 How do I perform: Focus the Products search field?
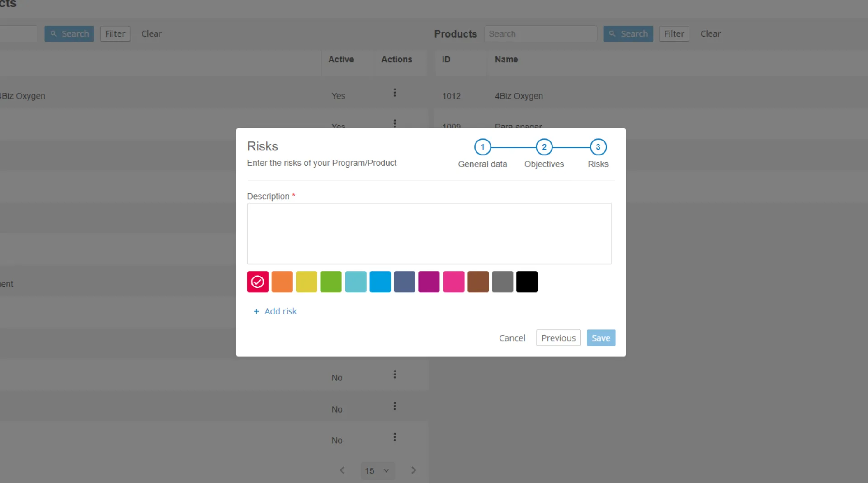pos(541,34)
